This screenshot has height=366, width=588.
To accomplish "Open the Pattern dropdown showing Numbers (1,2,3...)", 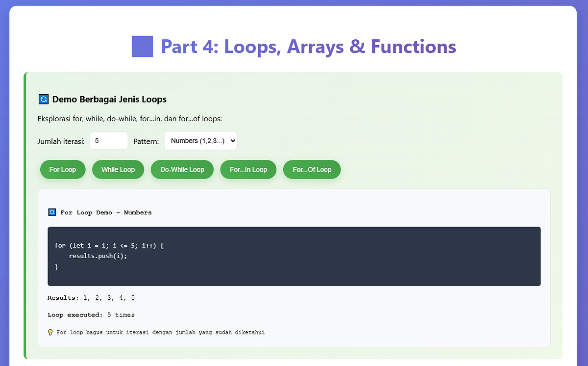I will pyautogui.click(x=201, y=141).
